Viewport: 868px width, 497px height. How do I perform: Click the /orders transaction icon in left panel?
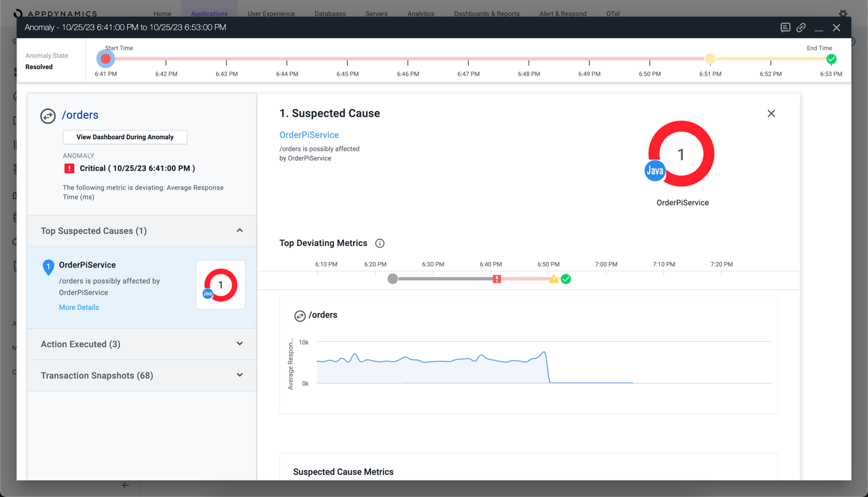click(x=48, y=116)
